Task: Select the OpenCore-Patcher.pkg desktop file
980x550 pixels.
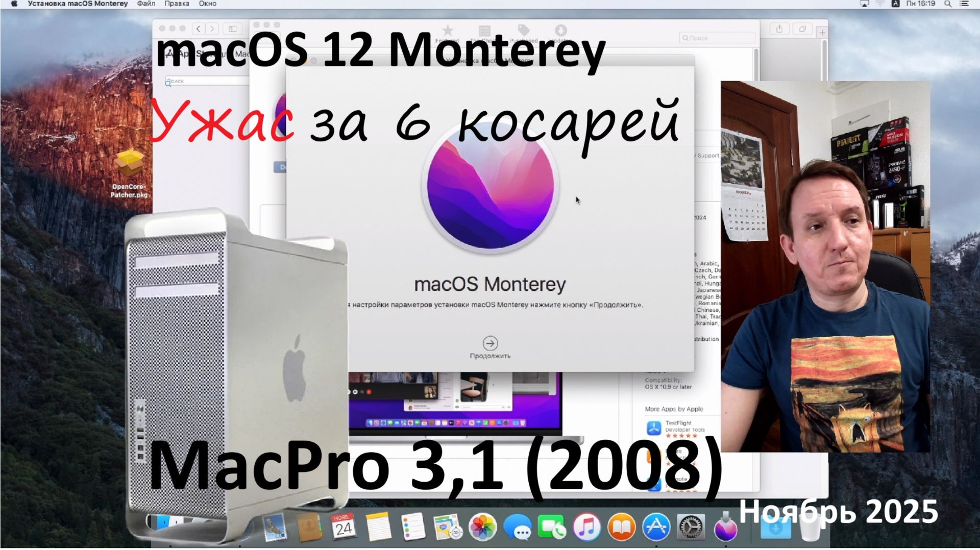Action: coord(130,173)
